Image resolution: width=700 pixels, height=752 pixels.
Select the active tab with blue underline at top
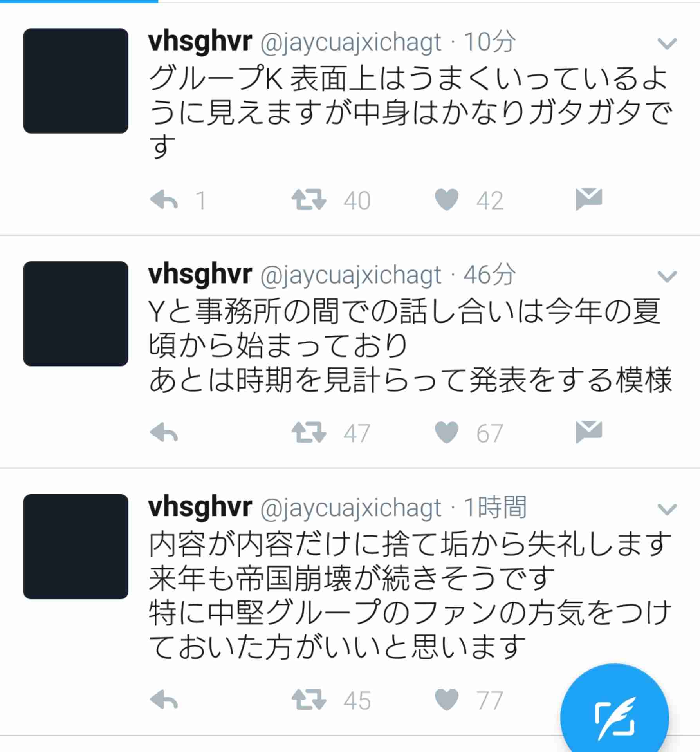pyautogui.click(x=79, y=2)
